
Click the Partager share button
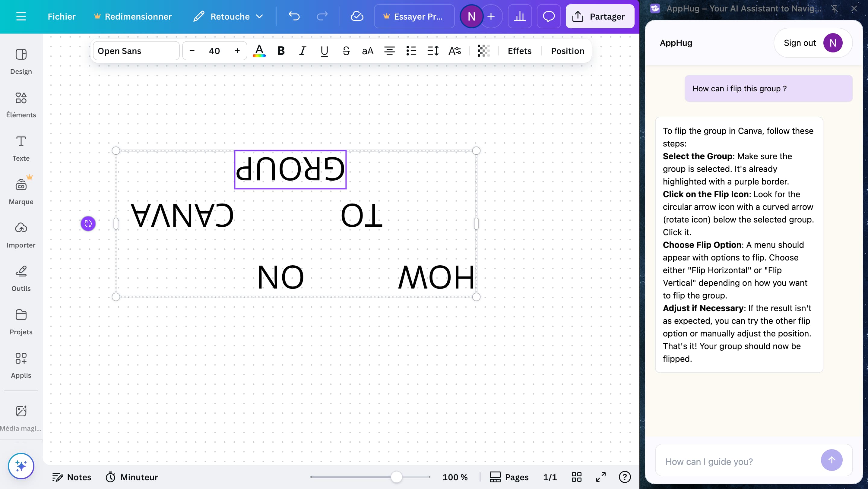coord(600,16)
